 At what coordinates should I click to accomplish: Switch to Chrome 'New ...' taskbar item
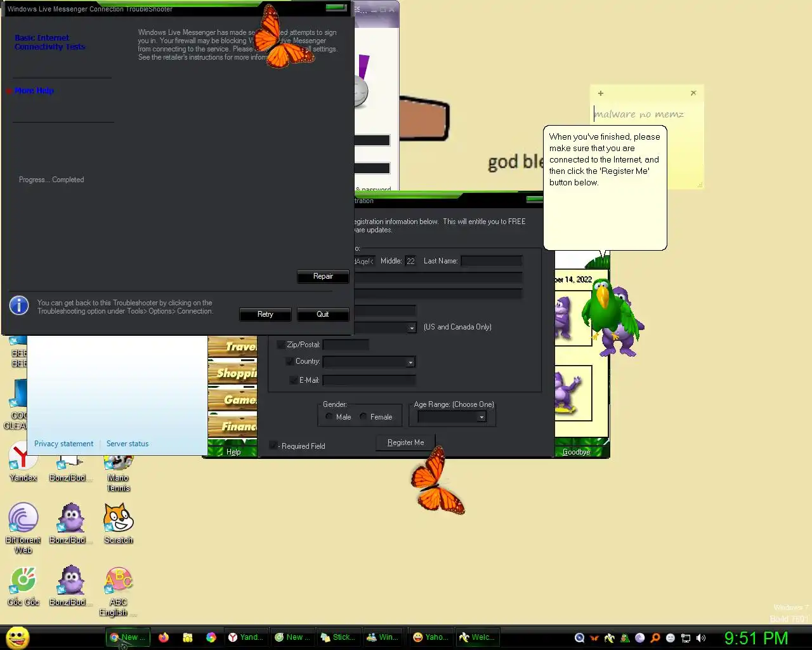128,637
